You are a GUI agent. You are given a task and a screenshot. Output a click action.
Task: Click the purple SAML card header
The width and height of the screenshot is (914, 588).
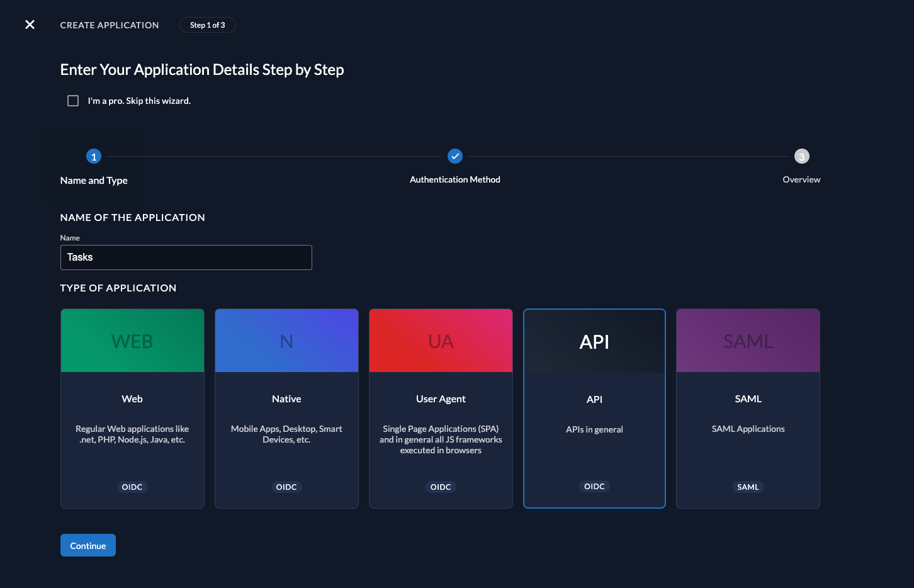[x=748, y=340]
